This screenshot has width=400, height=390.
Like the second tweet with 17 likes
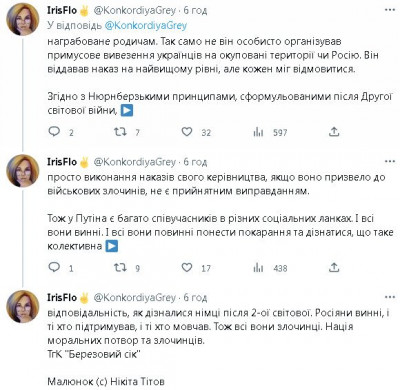click(x=187, y=267)
